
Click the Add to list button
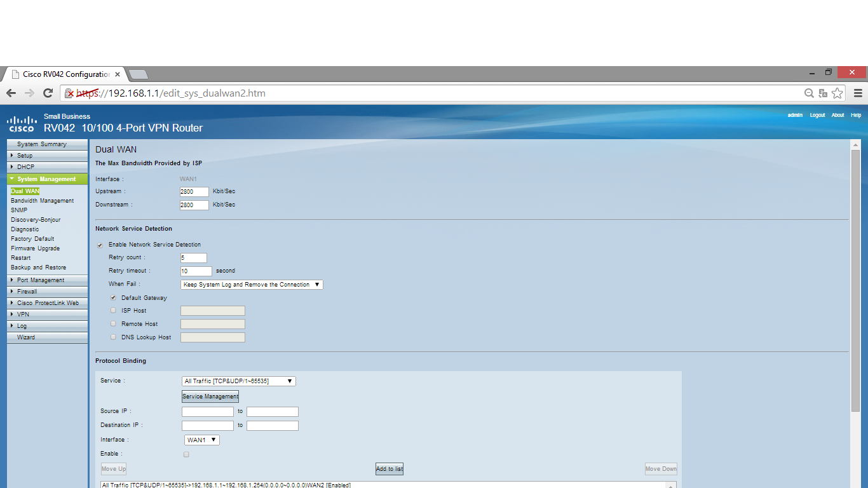click(390, 469)
